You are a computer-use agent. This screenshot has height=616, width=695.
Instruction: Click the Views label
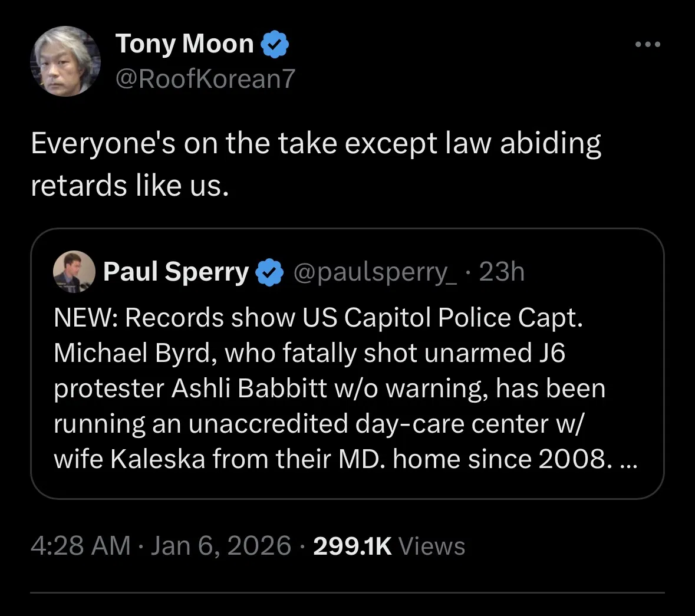tap(432, 546)
